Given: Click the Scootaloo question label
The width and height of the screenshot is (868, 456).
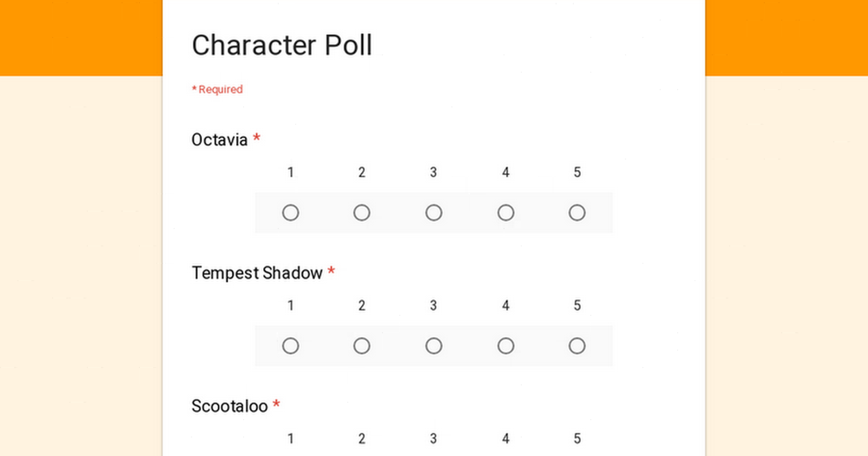Looking at the screenshot, I should 229,406.
